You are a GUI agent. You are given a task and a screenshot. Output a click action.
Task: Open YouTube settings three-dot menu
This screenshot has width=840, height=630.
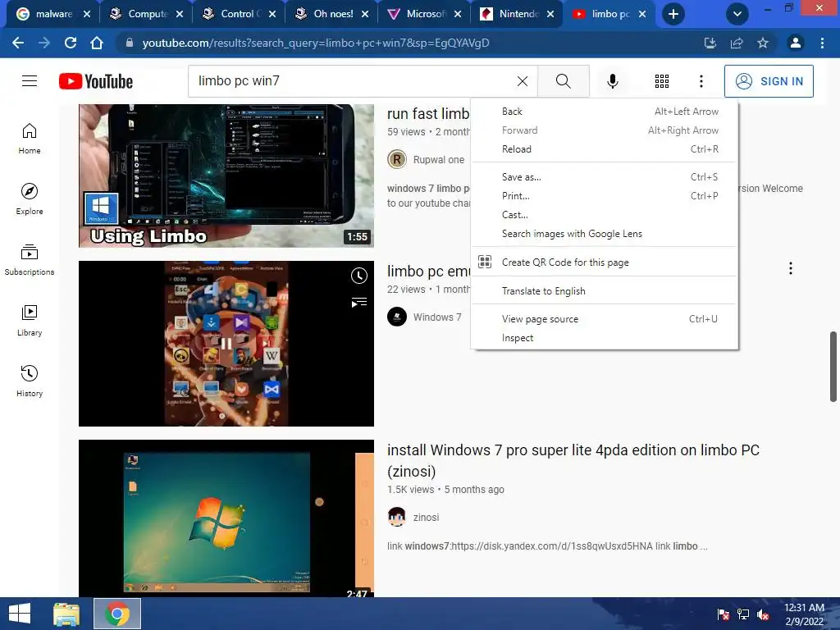[x=701, y=81]
